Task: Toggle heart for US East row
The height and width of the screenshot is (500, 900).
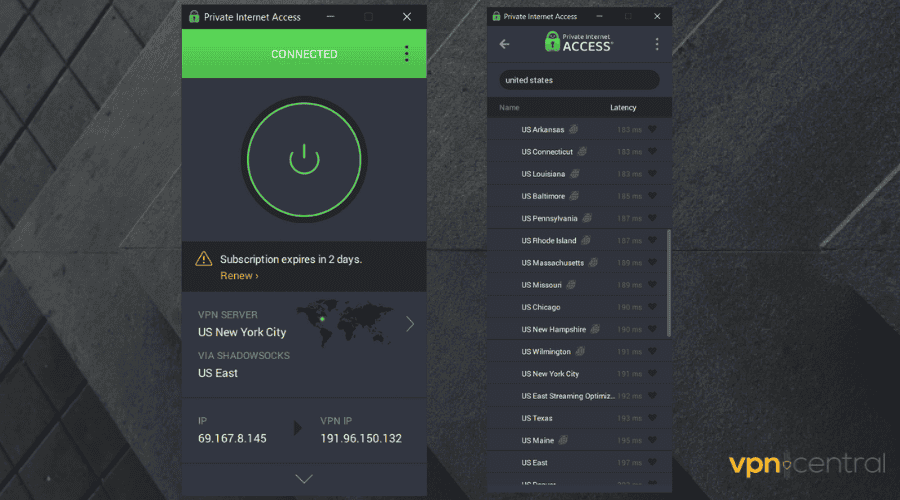Action: point(652,462)
